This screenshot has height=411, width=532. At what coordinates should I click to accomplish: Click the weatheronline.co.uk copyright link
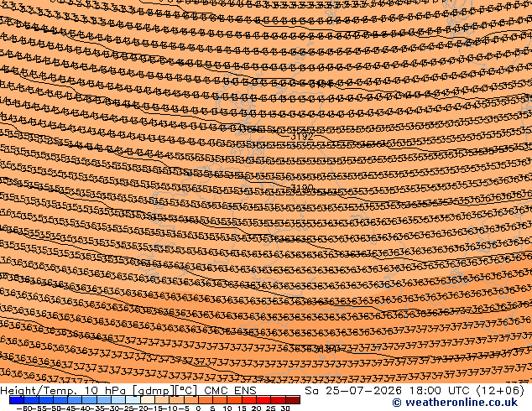(455, 403)
